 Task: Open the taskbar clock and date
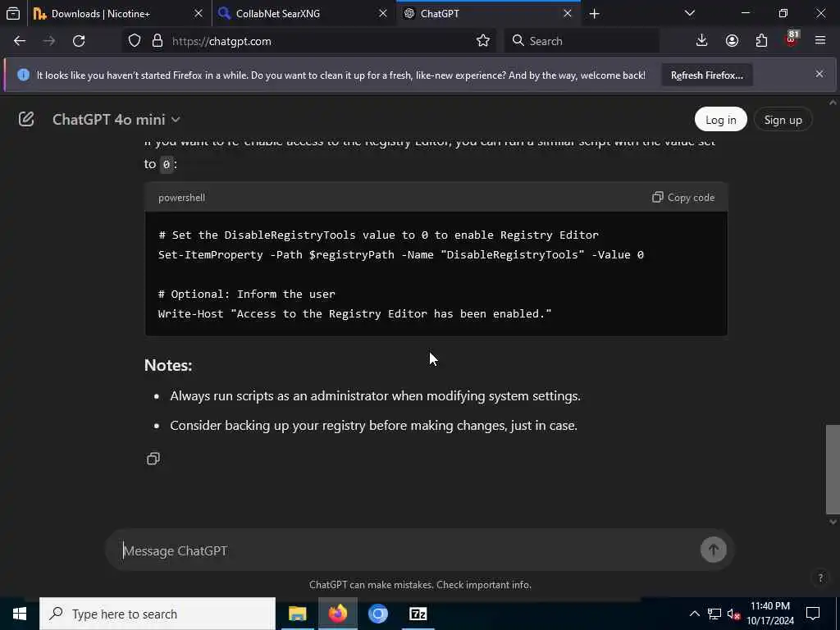(770, 614)
